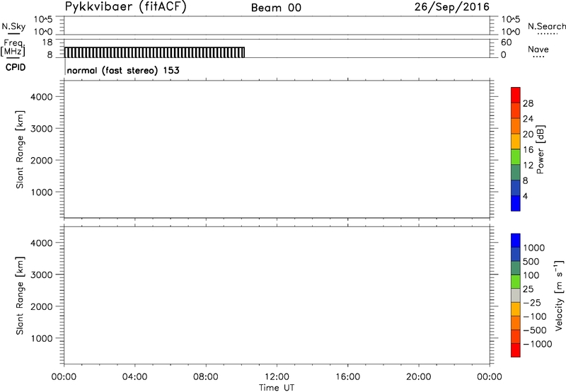Select the Beam 00 label
Image resolution: width=566 pixels, height=392 pixels.
[x=276, y=8]
